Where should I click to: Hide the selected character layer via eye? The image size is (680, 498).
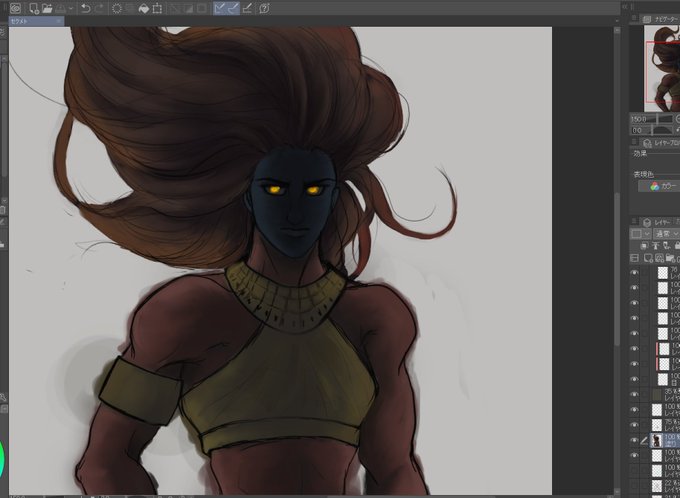(634, 440)
